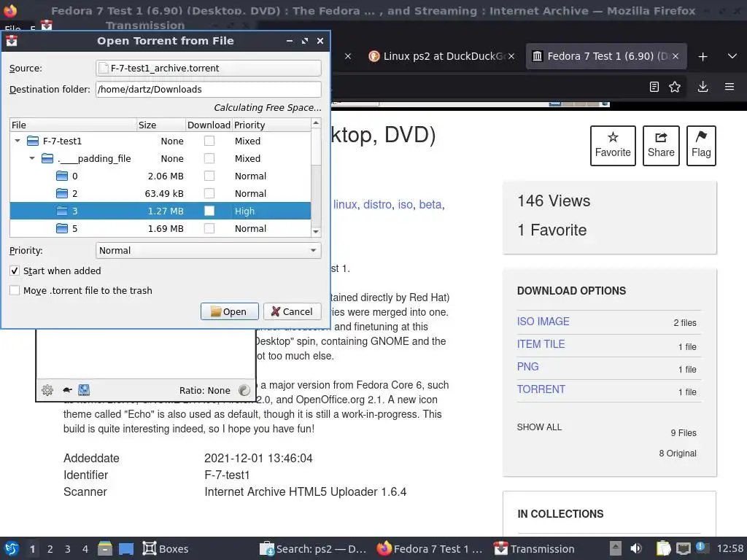
Task: Click the Share button on archive page
Action: (661, 146)
